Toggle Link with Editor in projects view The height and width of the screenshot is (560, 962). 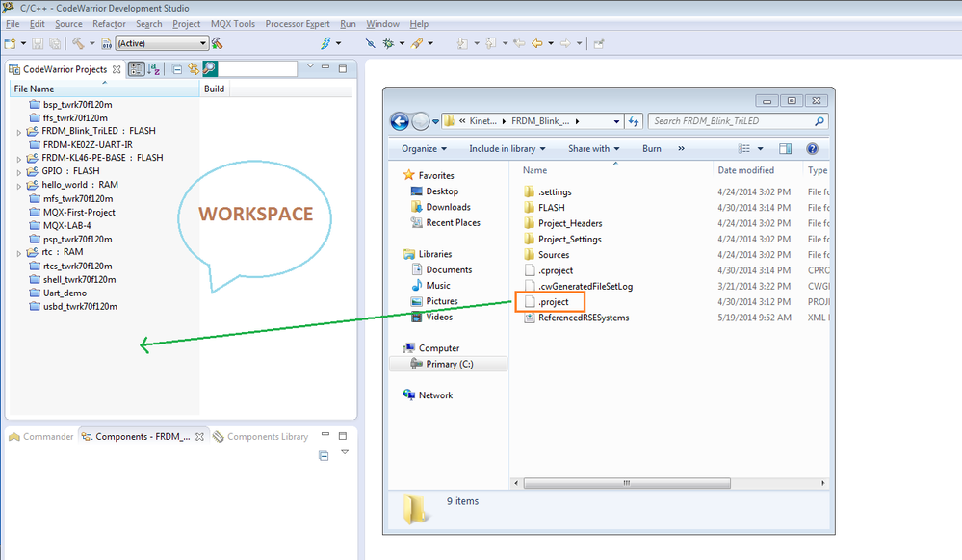[194, 69]
